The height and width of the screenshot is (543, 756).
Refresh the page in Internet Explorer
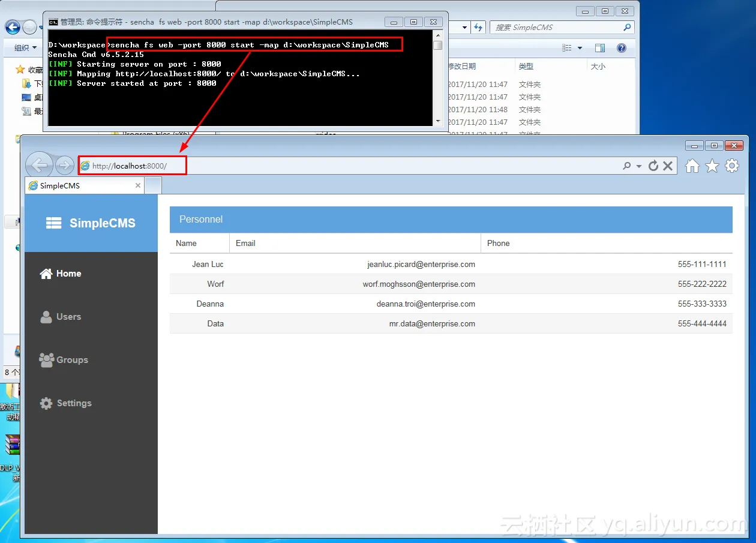(653, 166)
